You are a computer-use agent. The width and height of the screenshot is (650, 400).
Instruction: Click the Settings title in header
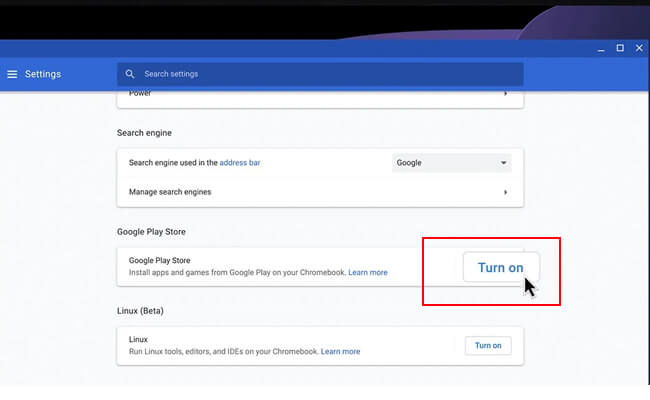click(x=43, y=74)
